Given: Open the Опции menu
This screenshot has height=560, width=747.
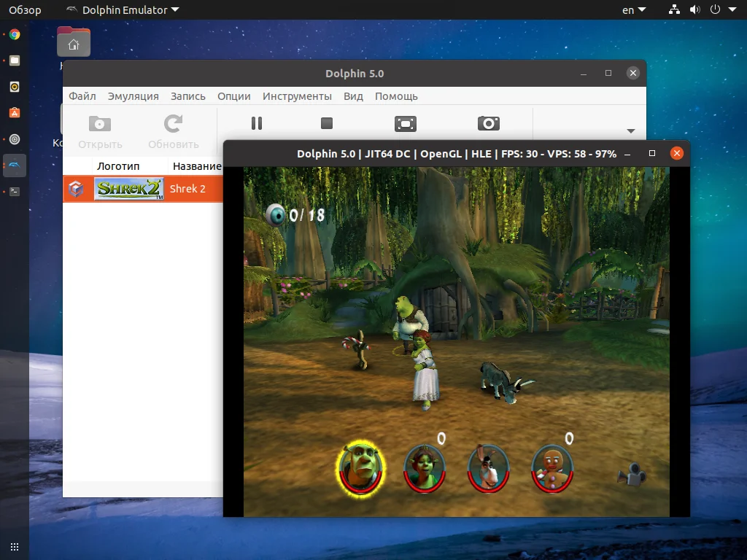Looking at the screenshot, I should pos(234,96).
